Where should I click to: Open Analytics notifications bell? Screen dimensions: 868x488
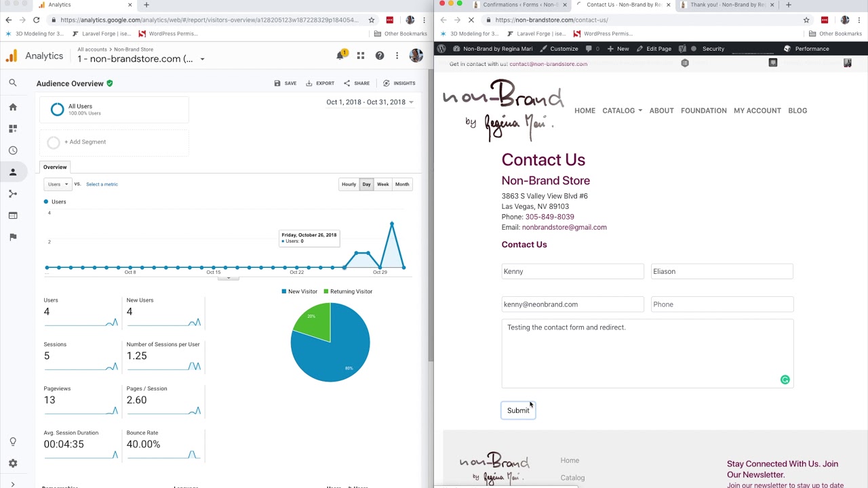340,56
